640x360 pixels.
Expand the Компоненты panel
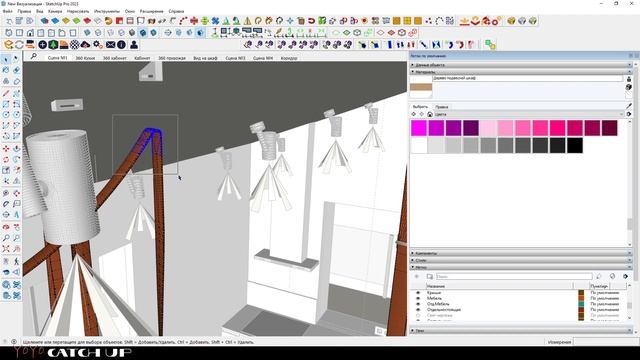click(521, 253)
